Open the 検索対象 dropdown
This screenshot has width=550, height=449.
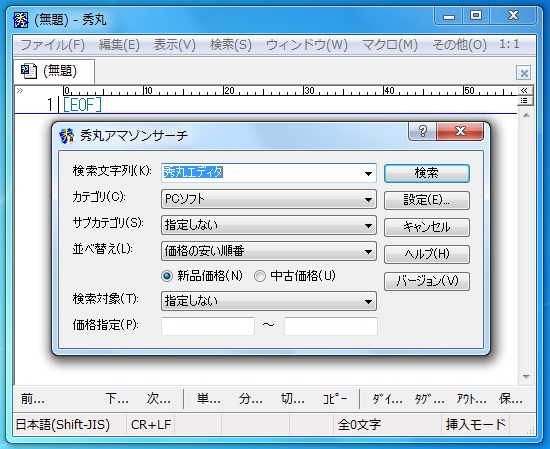(269, 301)
